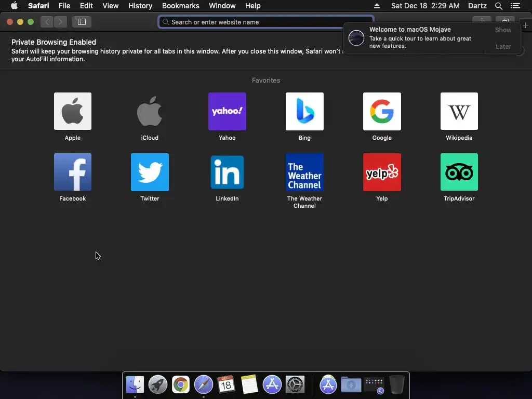Screen dimensions: 532x399
Task: Click the Forward navigation arrow
Action: [60, 22]
